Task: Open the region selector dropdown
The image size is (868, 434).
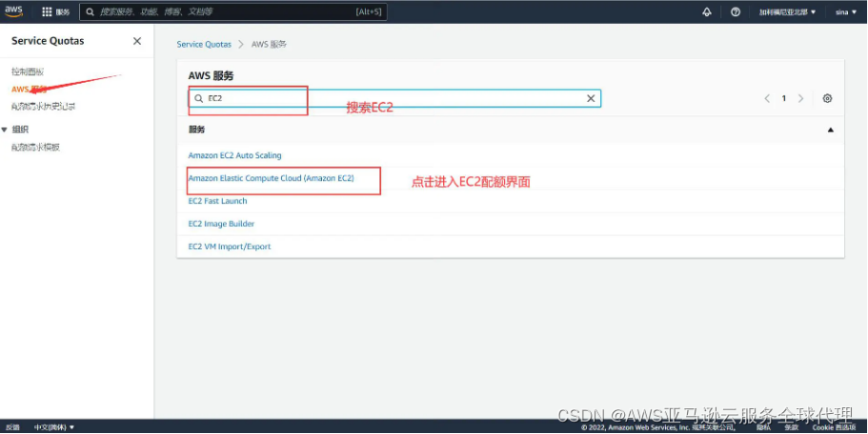Action: tap(788, 11)
